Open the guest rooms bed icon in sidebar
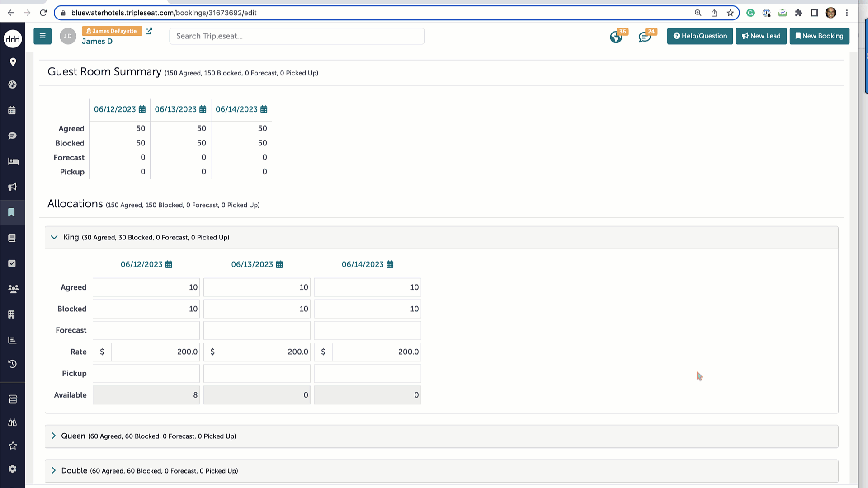Screen dimensions: 868x488 (13, 161)
